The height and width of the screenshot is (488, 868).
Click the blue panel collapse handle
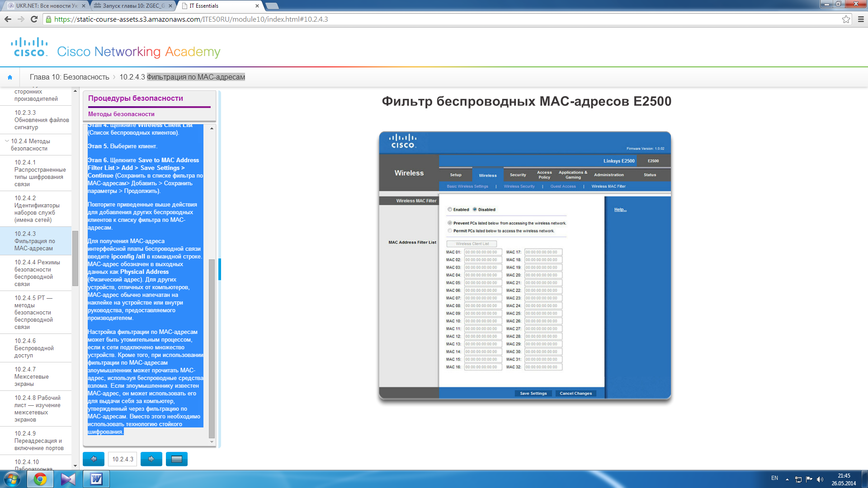click(x=220, y=269)
